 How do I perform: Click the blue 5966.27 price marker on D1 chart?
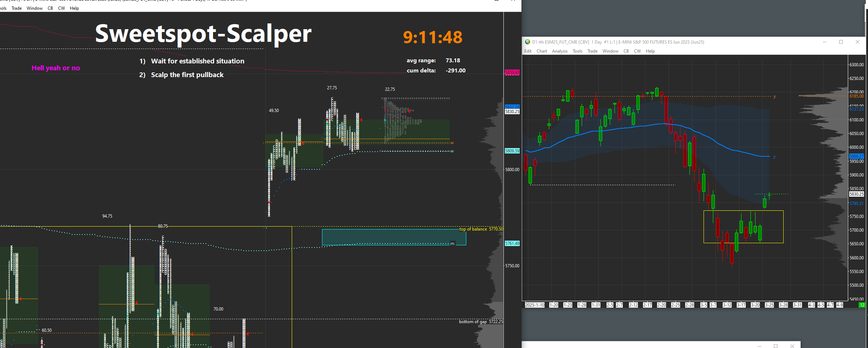[856, 156]
